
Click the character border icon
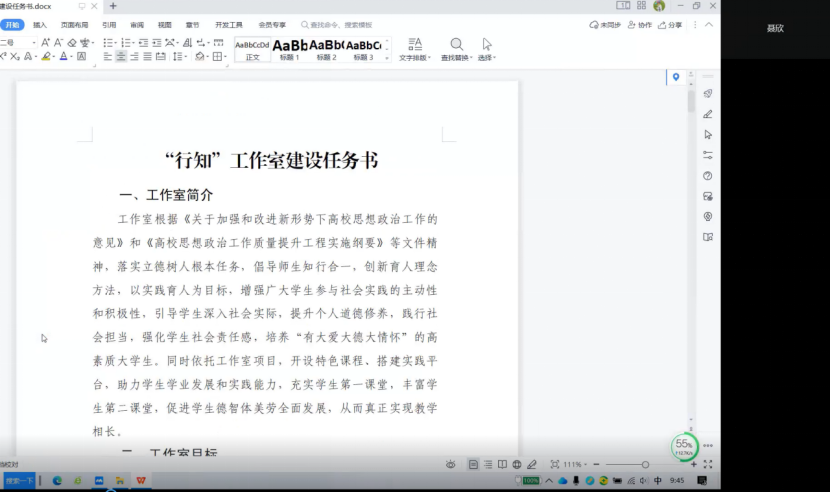click(x=82, y=56)
